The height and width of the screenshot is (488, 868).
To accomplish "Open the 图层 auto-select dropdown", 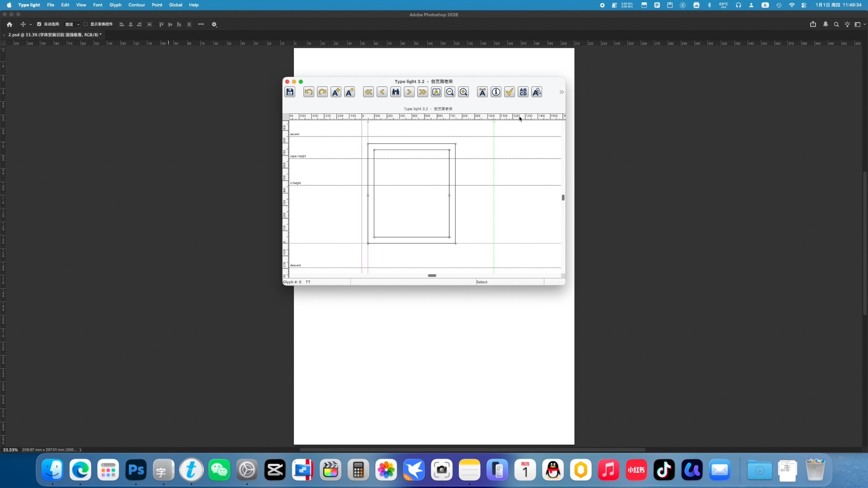I will (72, 24).
